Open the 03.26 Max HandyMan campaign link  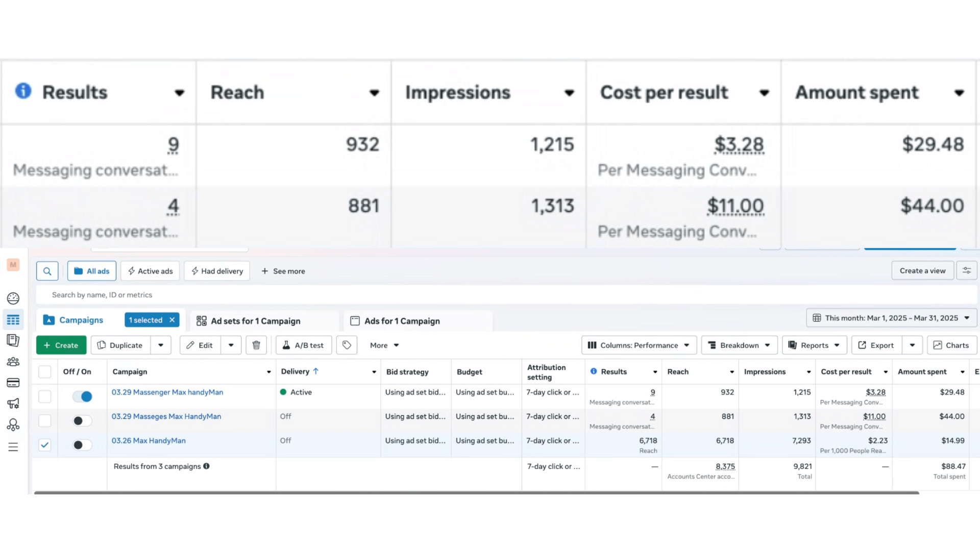coord(149,440)
